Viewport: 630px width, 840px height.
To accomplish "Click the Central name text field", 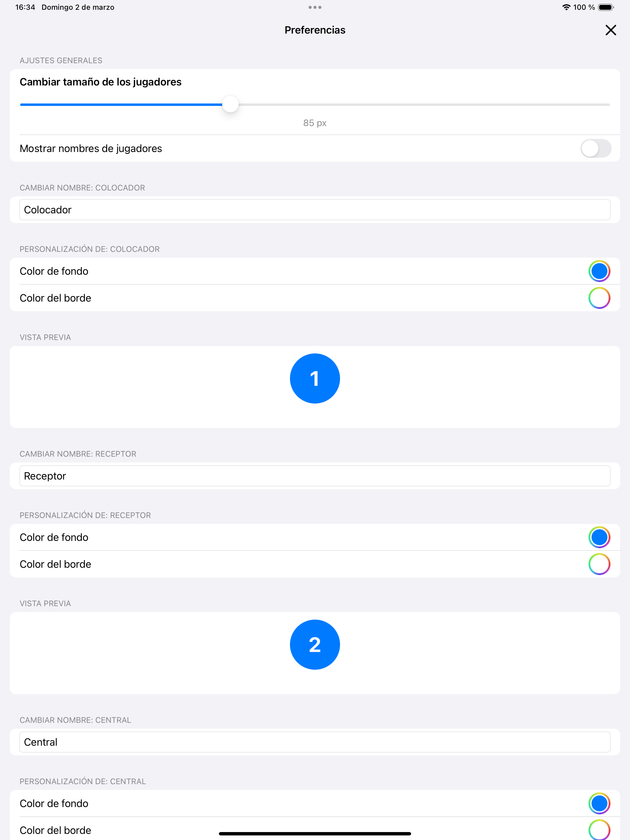I will (x=314, y=742).
